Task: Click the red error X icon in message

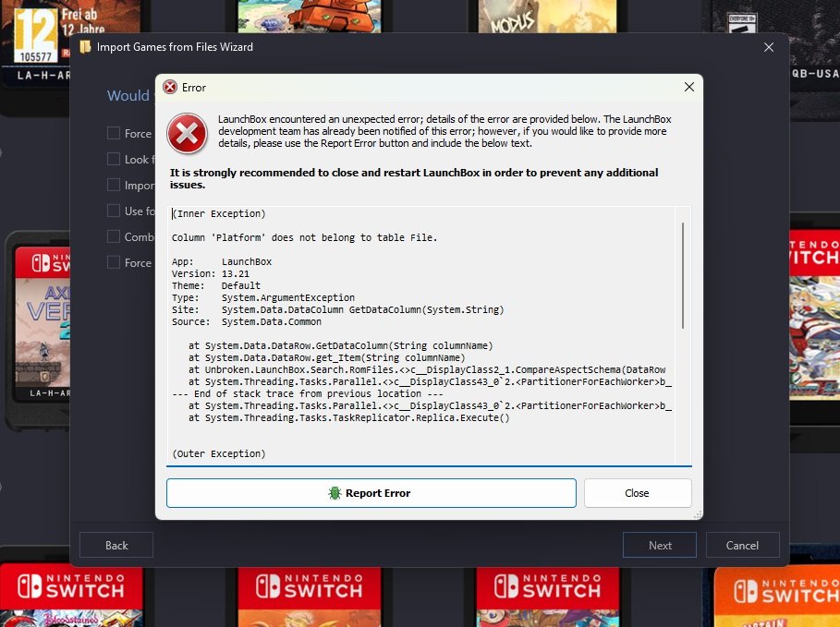Action: [187, 133]
